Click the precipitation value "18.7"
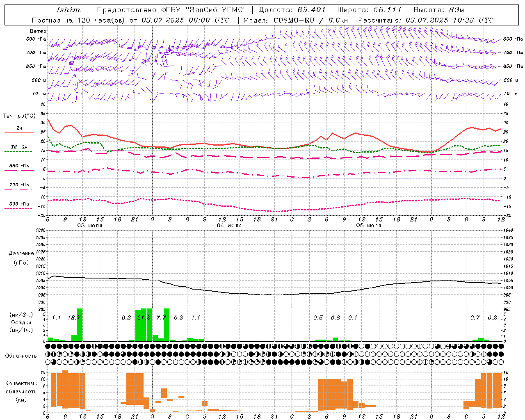525x420 pixels. tap(74, 318)
